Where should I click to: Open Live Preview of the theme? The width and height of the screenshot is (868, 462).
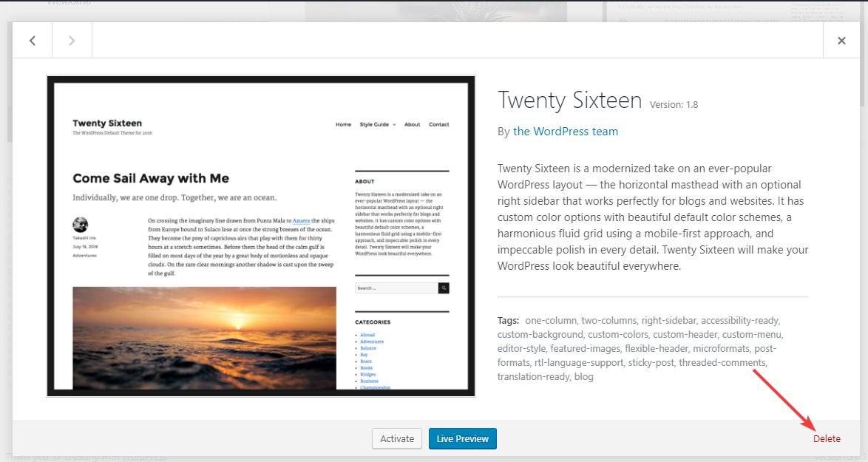tap(463, 438)
